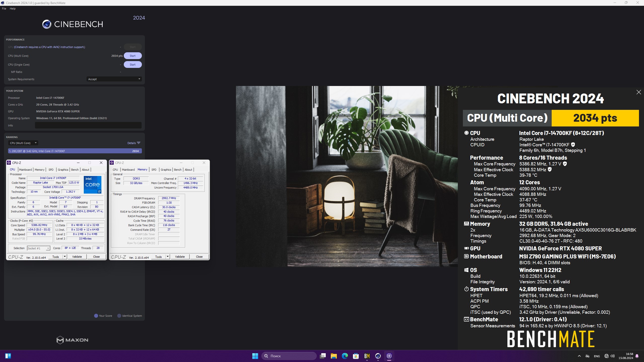Image resolution: width=644 pixels, height=362 pixels.
Task: Click Intel Core i7 logo in CPU-Z
Action: (93, 185)
